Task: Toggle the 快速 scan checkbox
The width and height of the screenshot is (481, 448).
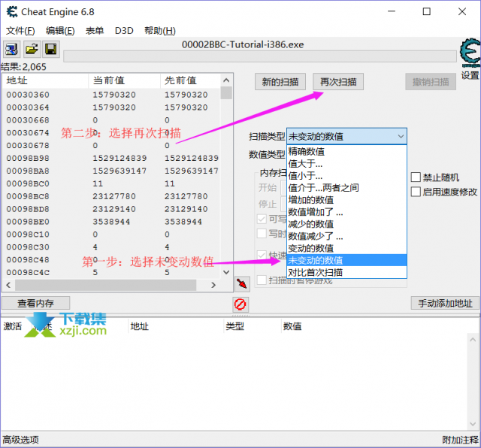Action: click(262, 255)
